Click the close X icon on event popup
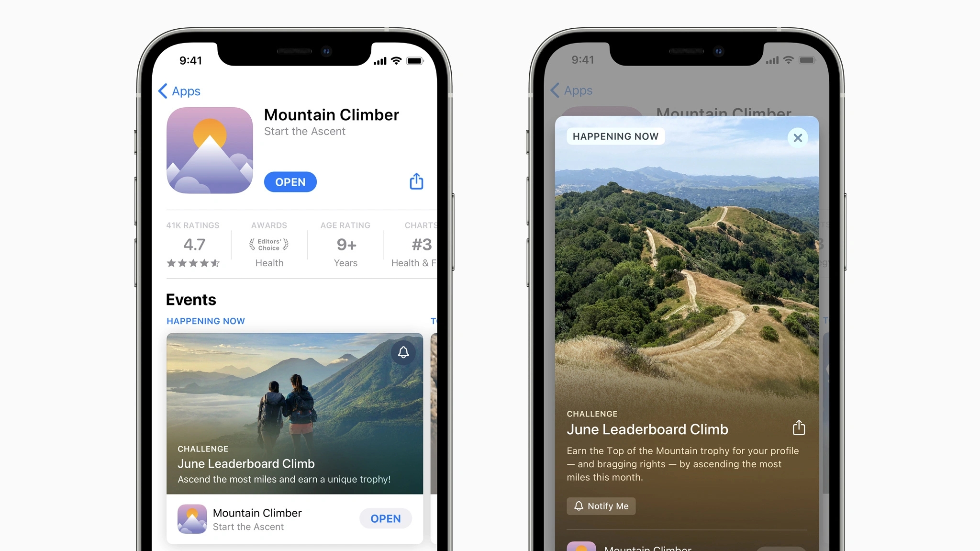The height and width of the screenshot is (551, 980). 798,137
